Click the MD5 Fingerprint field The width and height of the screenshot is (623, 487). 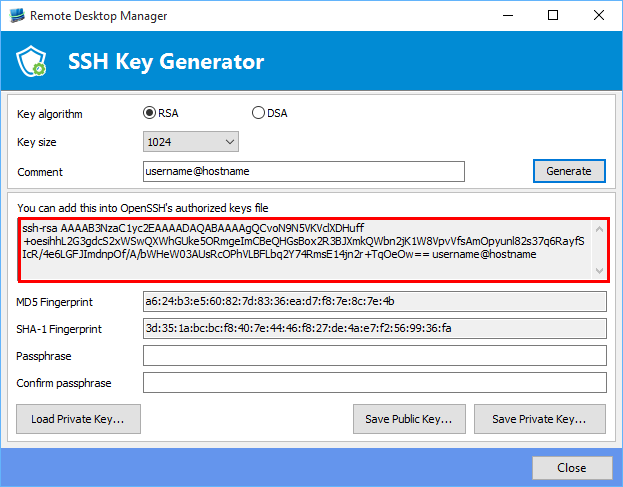(x=374, y=301)
